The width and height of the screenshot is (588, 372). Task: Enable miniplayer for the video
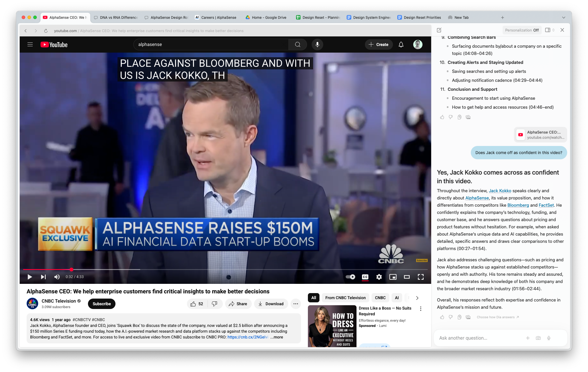(393, 277)
